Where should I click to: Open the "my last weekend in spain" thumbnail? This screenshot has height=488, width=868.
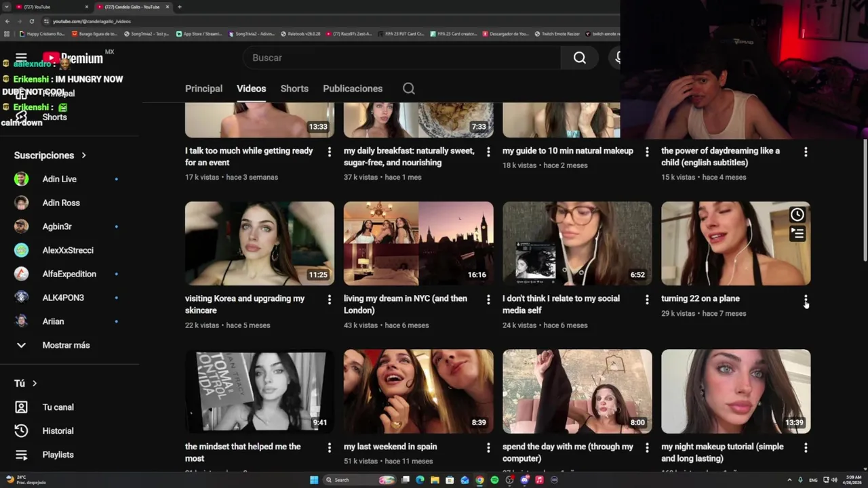pyautogui.click(x=418, y=391)
